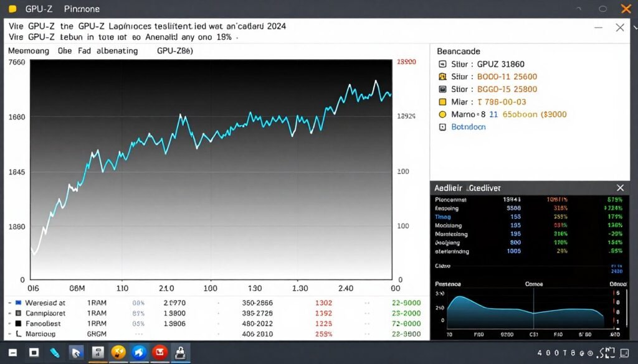Viewport: 638px width, 364px height.
Task: Click the pen tool icon in the taskbar
Action: pos(55,352)
